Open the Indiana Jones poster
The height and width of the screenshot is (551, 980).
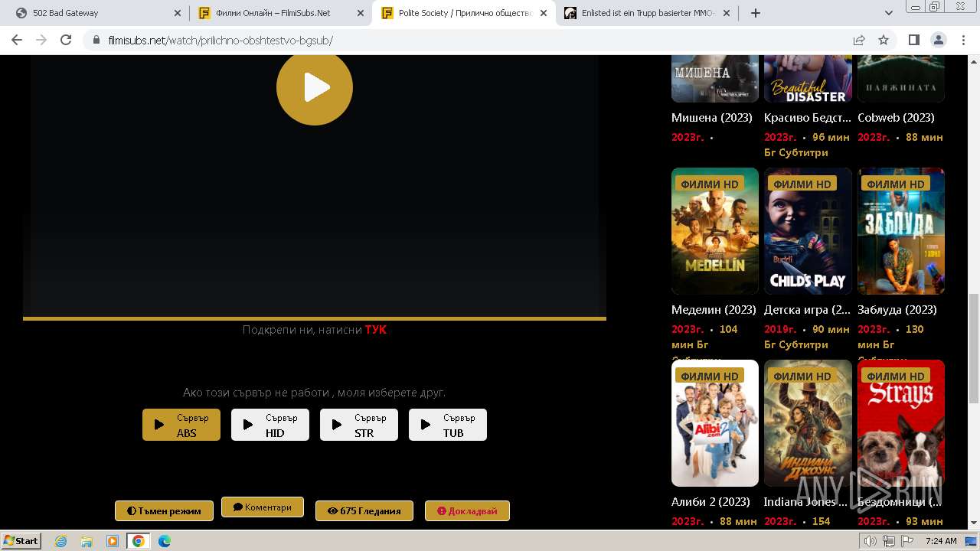click(808, 423)
